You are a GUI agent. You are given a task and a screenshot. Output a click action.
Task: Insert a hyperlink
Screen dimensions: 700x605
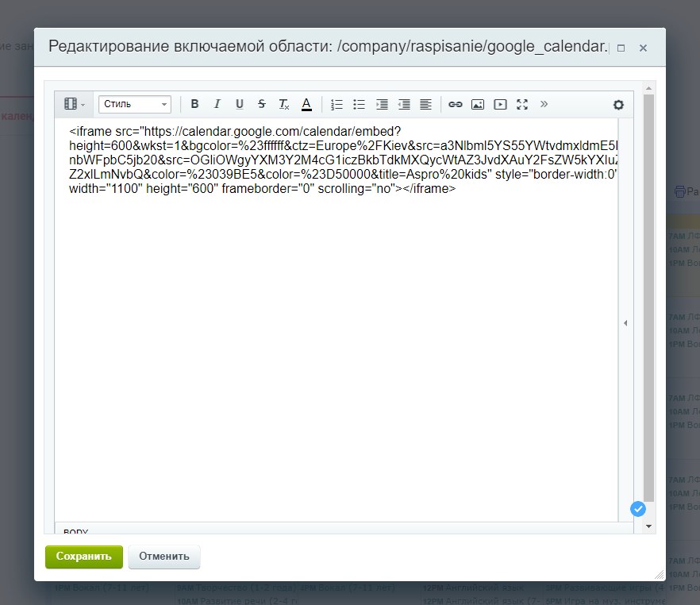point(456,104)
